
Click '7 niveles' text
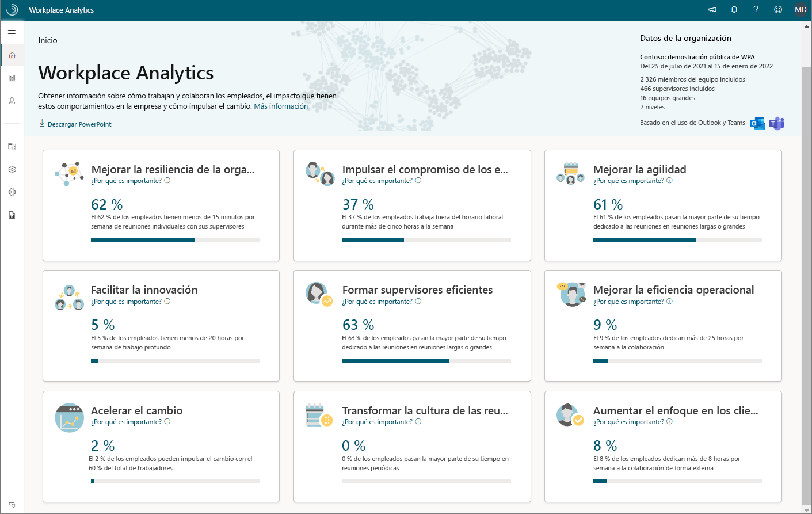(x=652, y=107)
